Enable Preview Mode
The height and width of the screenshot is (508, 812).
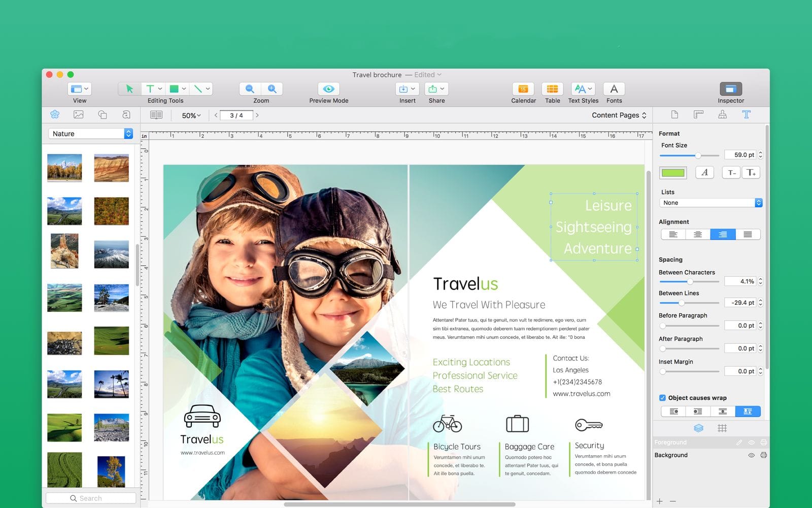click(328, 89)
